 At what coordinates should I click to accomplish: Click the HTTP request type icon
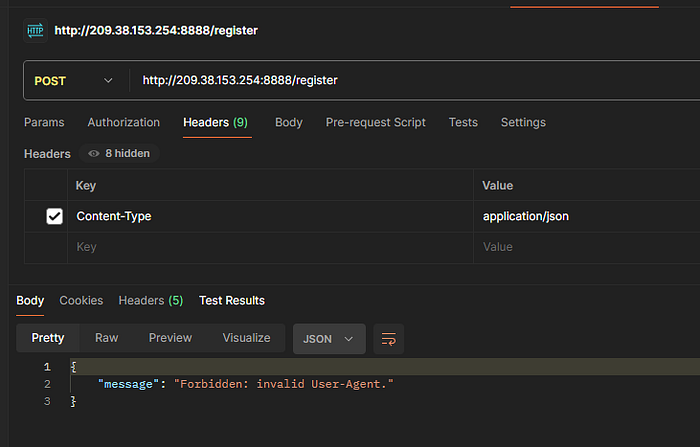pyautogui.click(x=35, y=31)
